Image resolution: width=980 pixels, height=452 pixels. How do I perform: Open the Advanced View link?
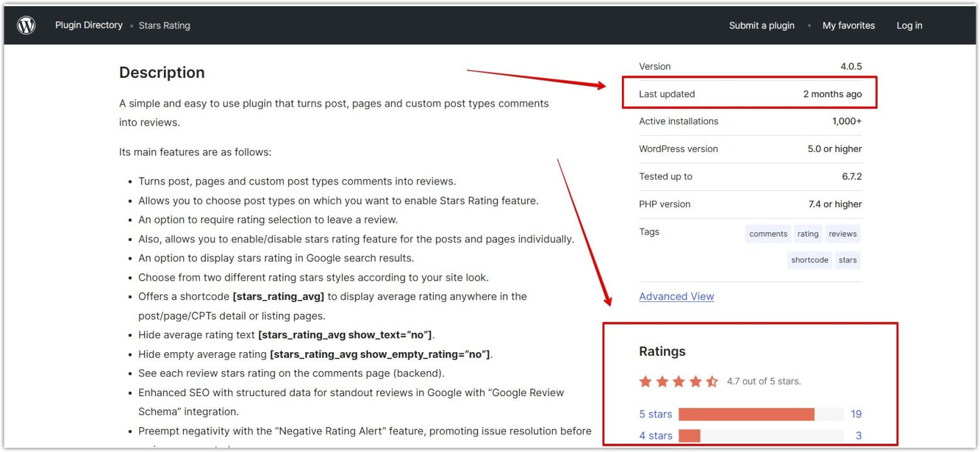coord(677,296)
